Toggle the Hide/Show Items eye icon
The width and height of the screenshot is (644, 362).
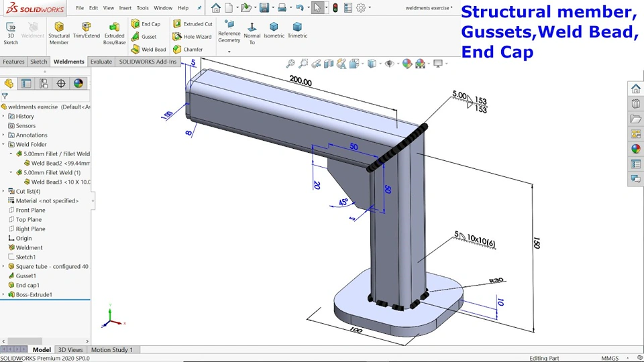click(389, 64)
